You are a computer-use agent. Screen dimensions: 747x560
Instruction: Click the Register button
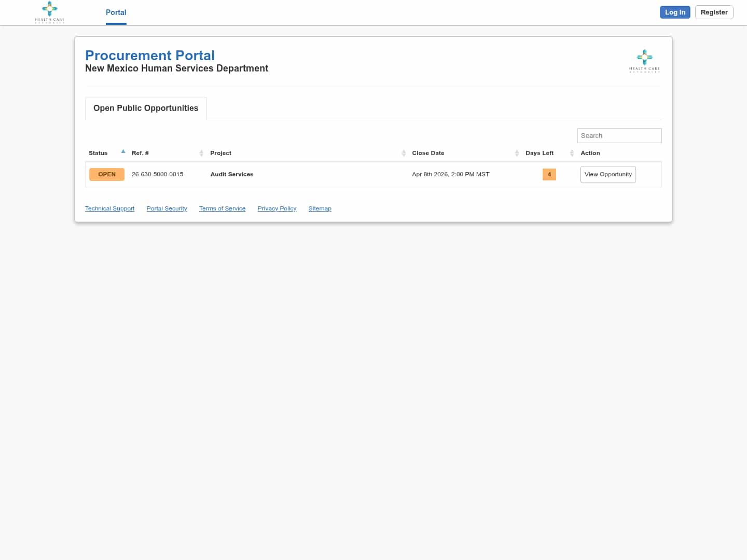(714, 12)
